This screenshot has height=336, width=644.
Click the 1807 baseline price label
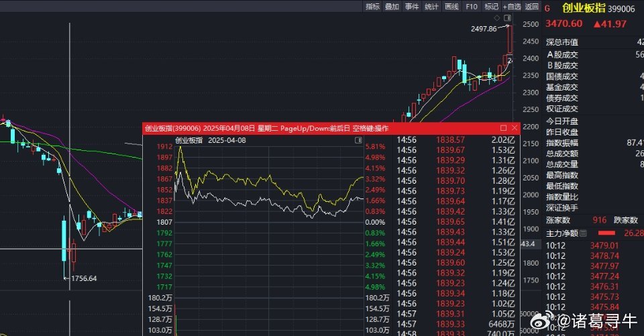(x=164, y=222)
